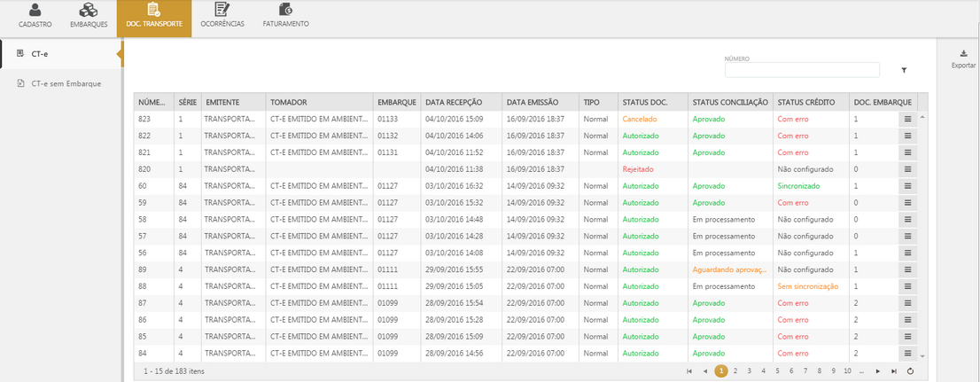
Task: Select CT-e in the sidebar
Action: [x=39, y=54]
